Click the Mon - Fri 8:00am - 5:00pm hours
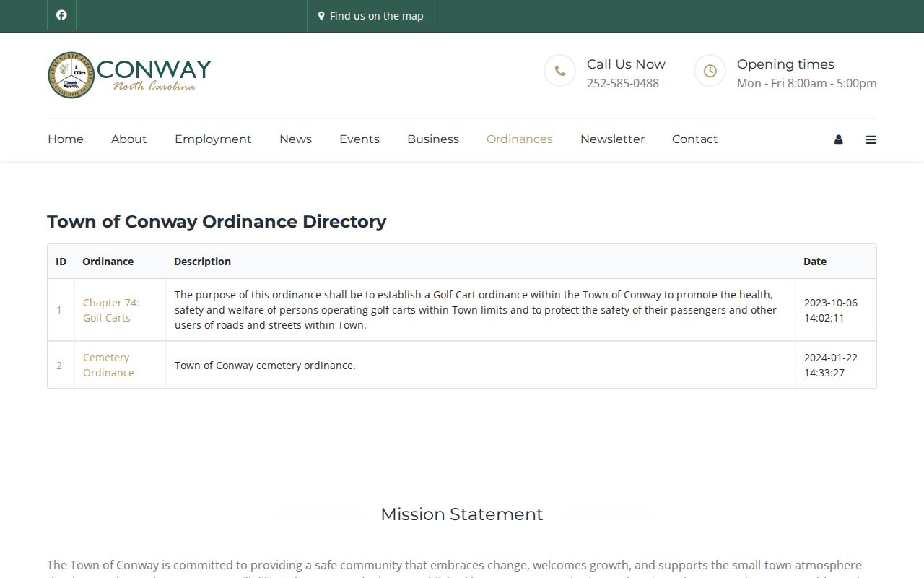This screenshot has width=924, height=578. pyautogui.click(x=807, y=83)
